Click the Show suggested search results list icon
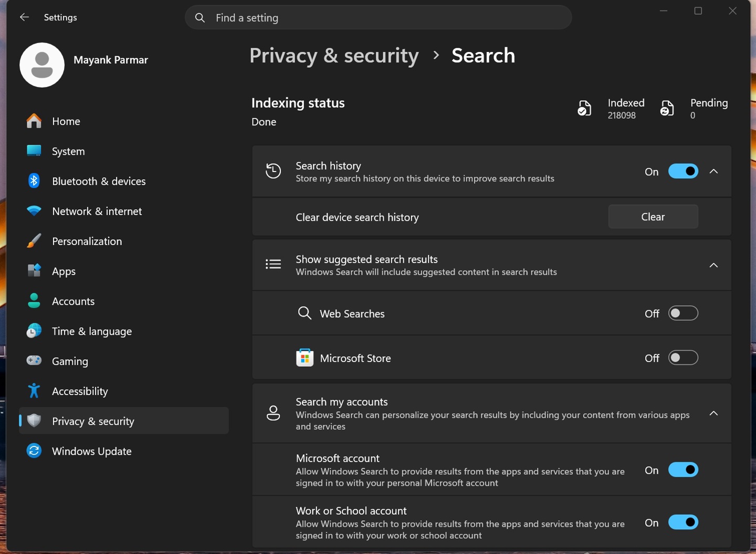This screenshot has width=756, height=554. tap(273, 264)
